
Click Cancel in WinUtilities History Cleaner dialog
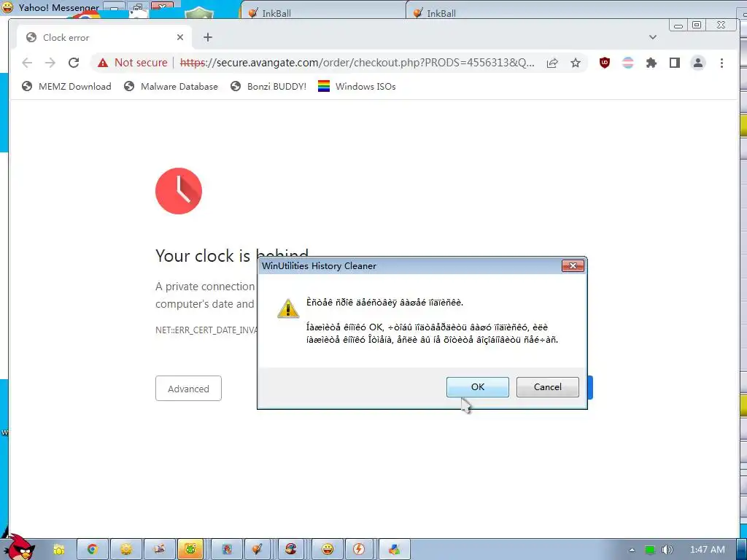pyautogui.click(x=547, y=386)
